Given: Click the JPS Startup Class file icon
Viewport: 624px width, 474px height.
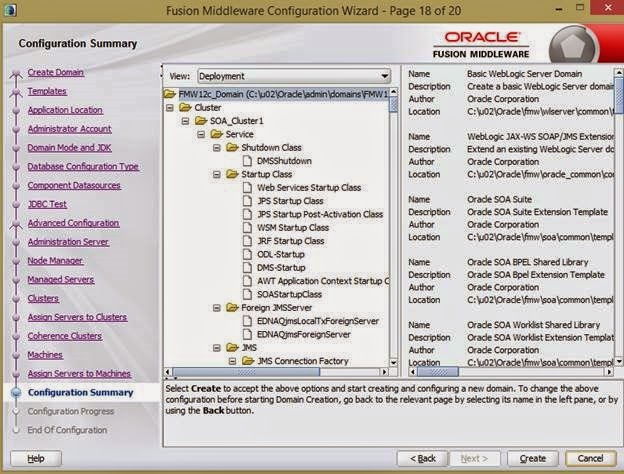Looking at the screenshot, I should pos(247,201).
